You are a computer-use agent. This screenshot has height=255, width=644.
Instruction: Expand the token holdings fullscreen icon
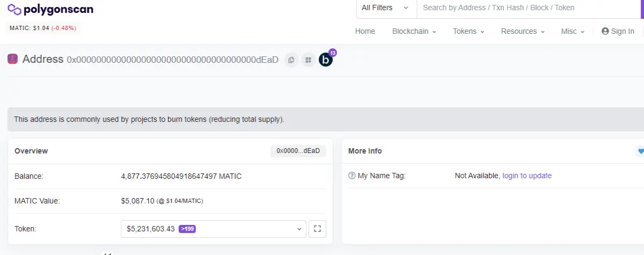point(317,229)
